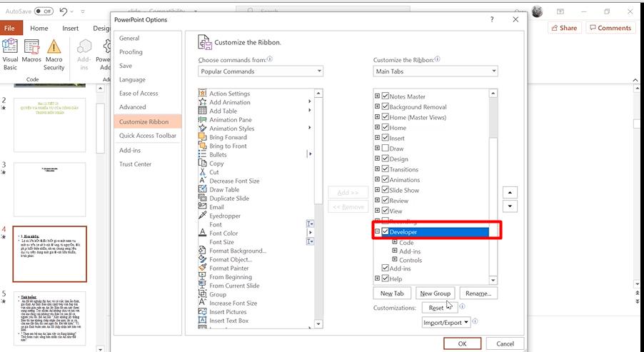Select slide 5 thumbnail
Image resolution: width=644 pixels, height=352 pixels.
coord(50,318)
